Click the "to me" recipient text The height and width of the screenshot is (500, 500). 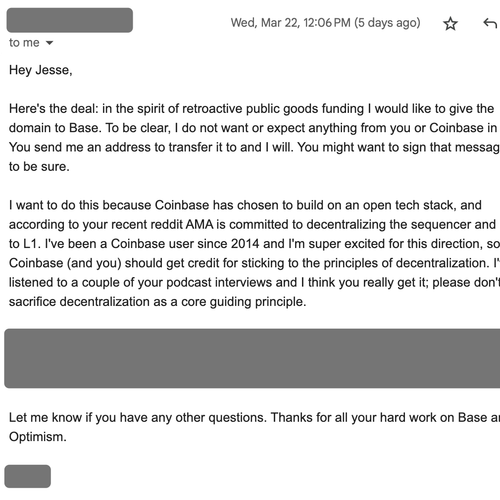pos(24,43)
